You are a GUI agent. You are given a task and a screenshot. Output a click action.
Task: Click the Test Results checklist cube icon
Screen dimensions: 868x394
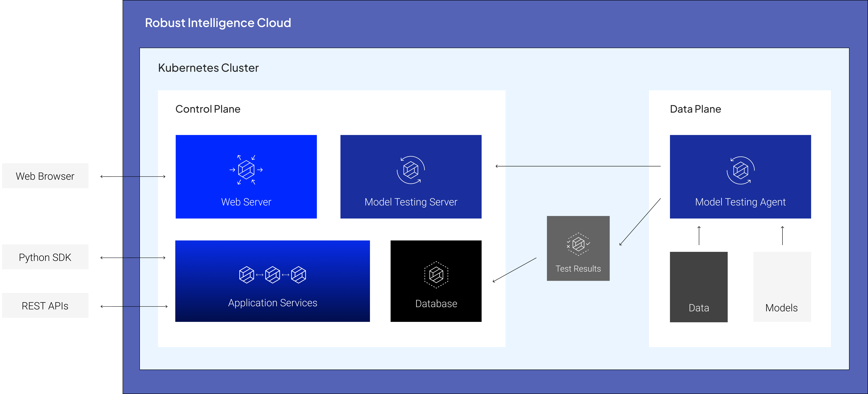coord(578,244)
